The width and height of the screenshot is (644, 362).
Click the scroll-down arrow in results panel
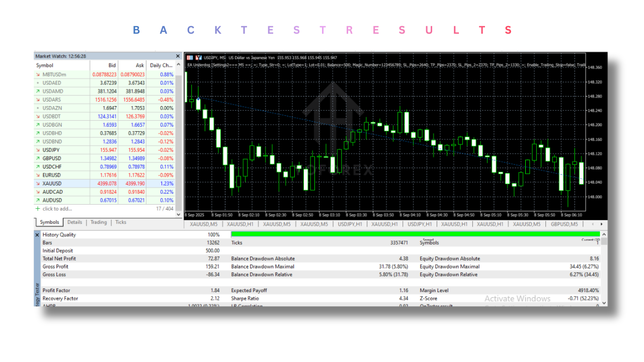(604, 302)
